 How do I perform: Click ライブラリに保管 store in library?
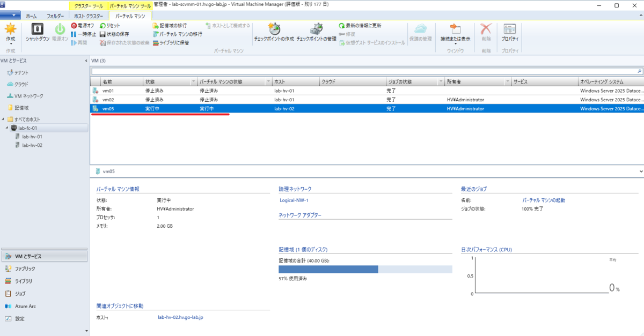pyautogui.click(x=171, y=42)
